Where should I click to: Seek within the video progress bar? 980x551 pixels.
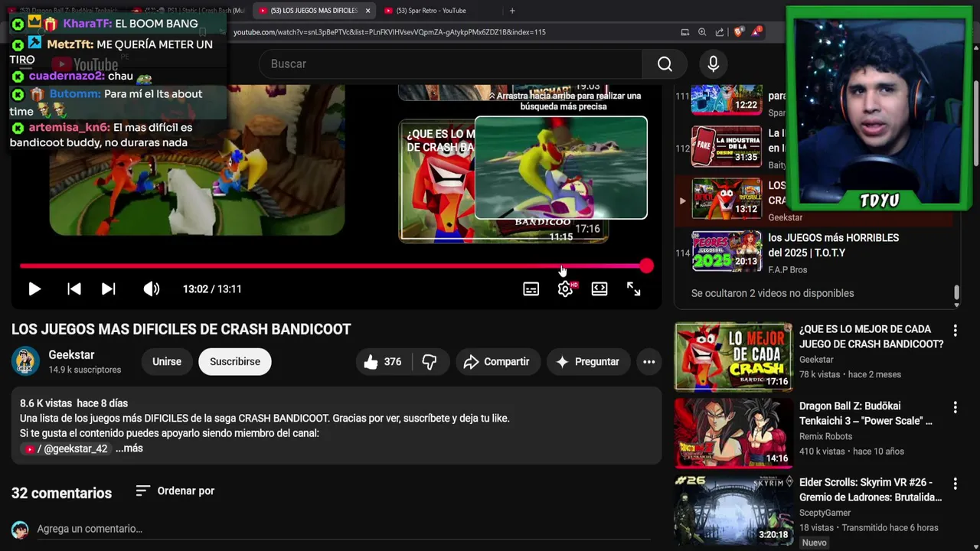point(333,266)
